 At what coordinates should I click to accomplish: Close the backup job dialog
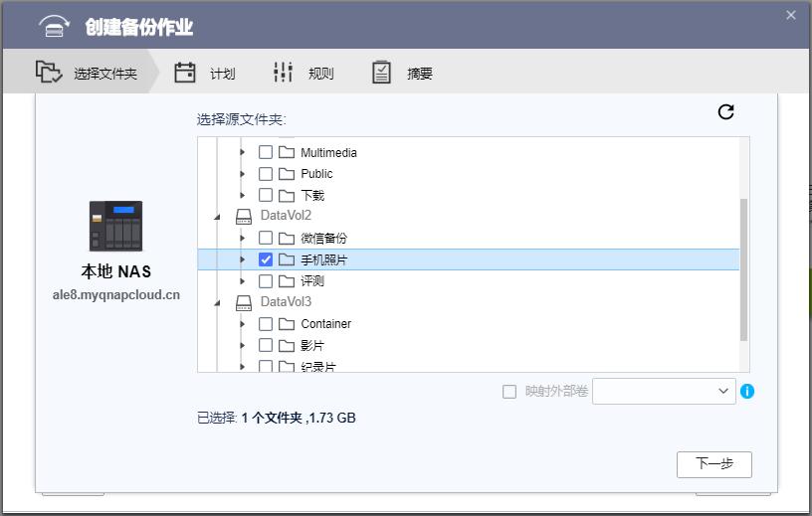pyautogui.click(x=791, y=15)
